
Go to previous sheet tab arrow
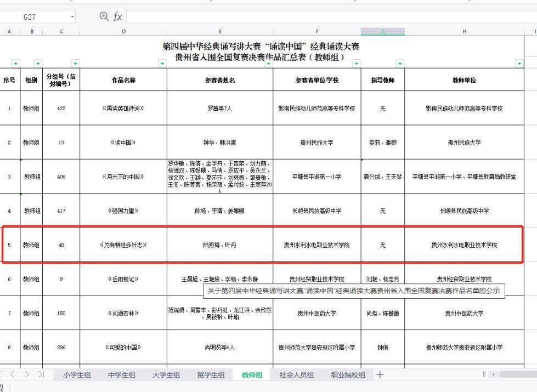click(12, 374)
